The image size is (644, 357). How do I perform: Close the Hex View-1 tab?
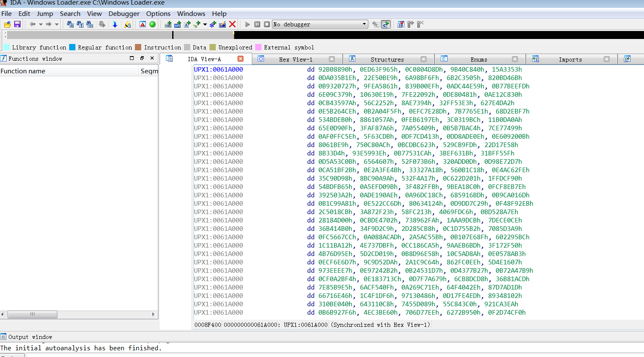[332, 59]
